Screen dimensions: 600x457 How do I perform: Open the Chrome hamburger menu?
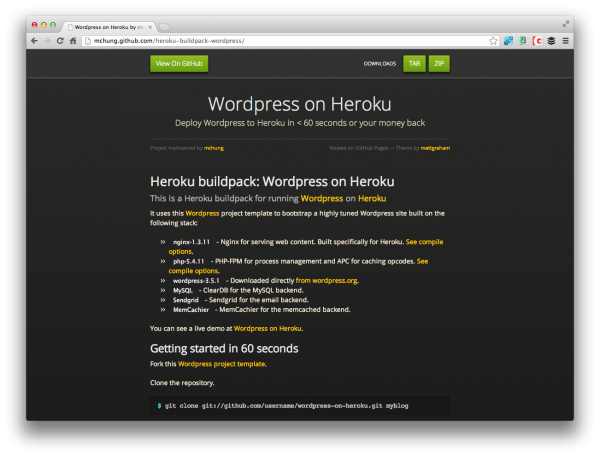coord(565,41)
